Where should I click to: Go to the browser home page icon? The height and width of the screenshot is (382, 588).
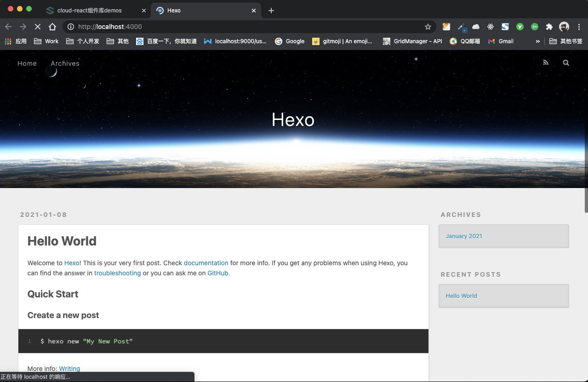pyautogui.click(x=52, y=27)
